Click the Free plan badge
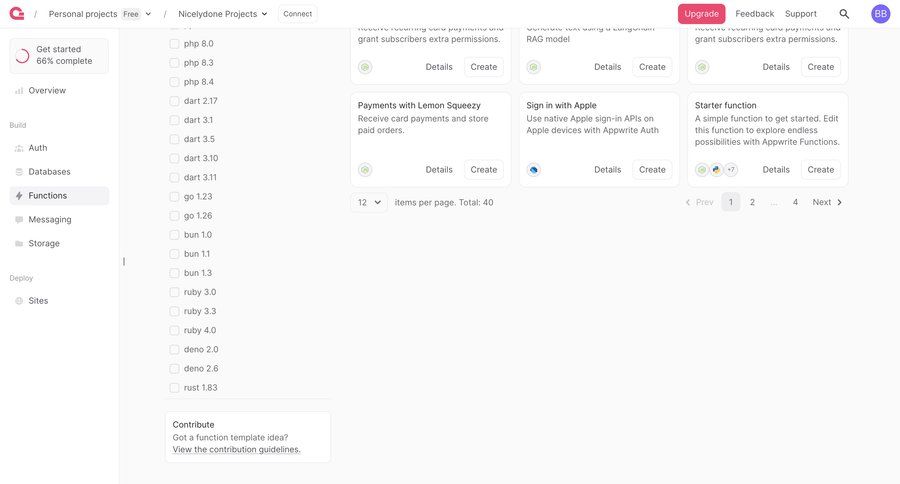900x484 pixels. click(131, 14)
